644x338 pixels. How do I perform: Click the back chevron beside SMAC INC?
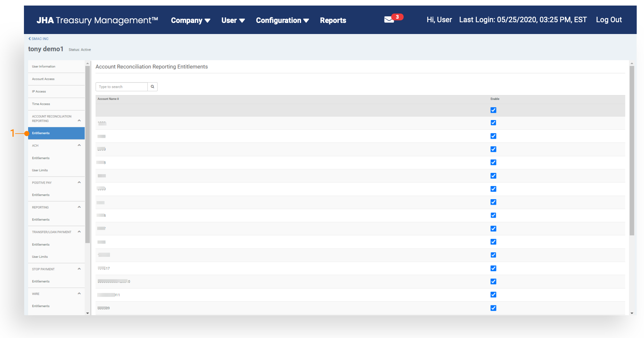pyautogui.click(x=29, y=39)
